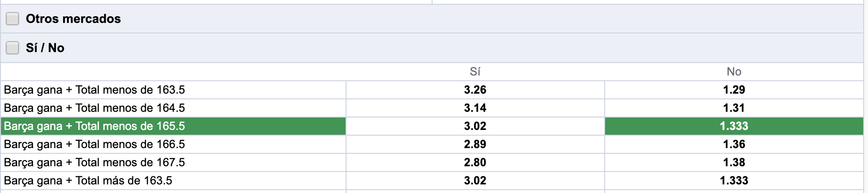This screenshot has width=868, height=193.
Task: Pick No odds 1.31 for 164.5
Action: (734, 108)
